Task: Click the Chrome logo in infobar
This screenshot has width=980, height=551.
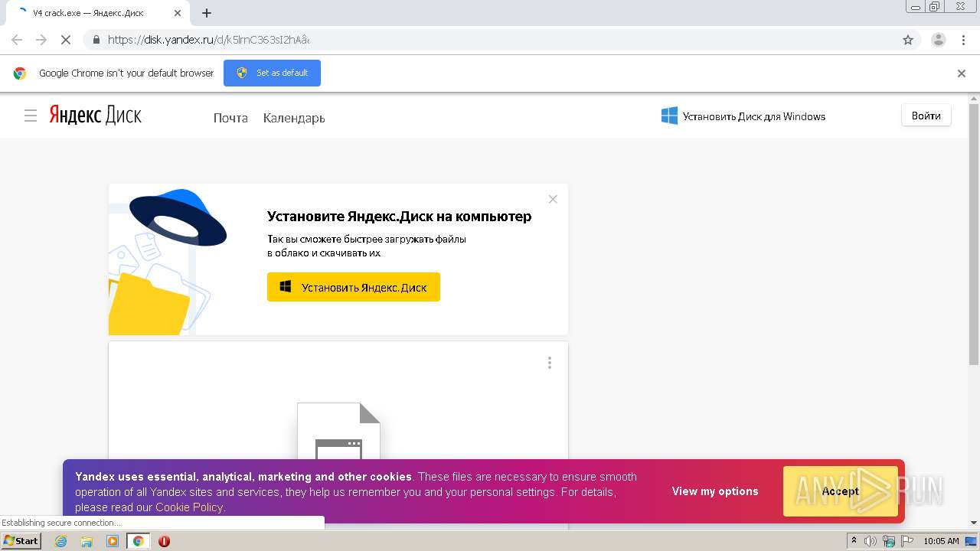Action: click(x=20, y=73)
